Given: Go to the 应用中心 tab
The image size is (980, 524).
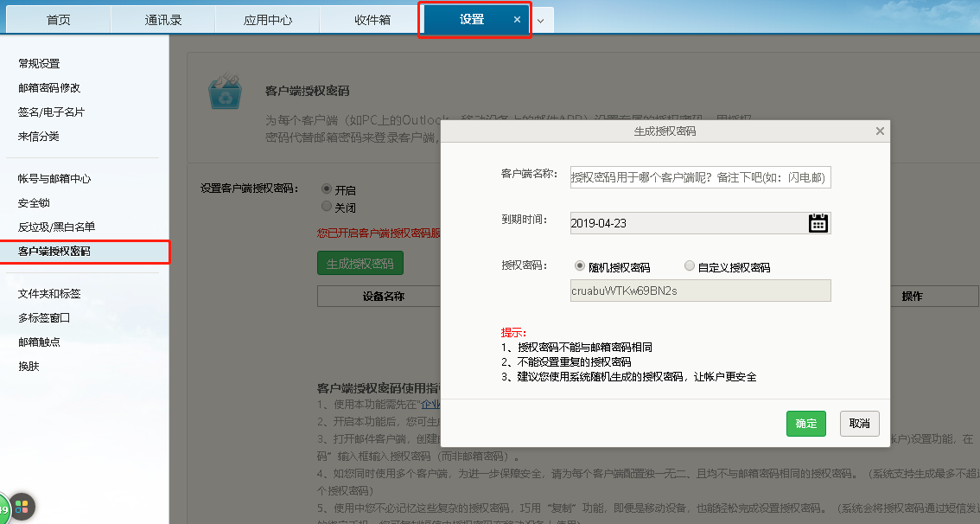Looking at the screenshot, I should 267,18.
